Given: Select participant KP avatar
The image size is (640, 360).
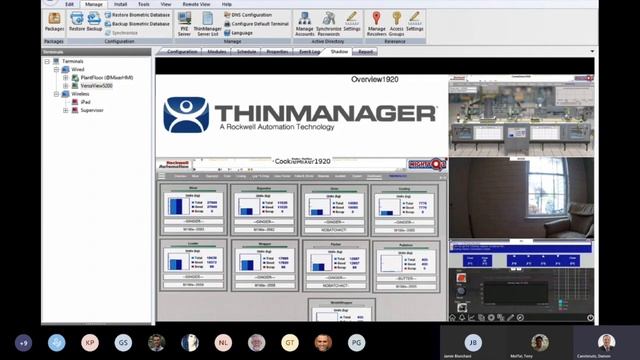Looking at the screenshot, I should pos(90,343).
